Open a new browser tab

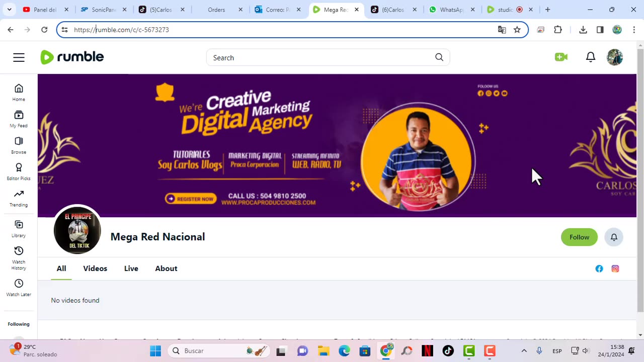coord(548,10)
